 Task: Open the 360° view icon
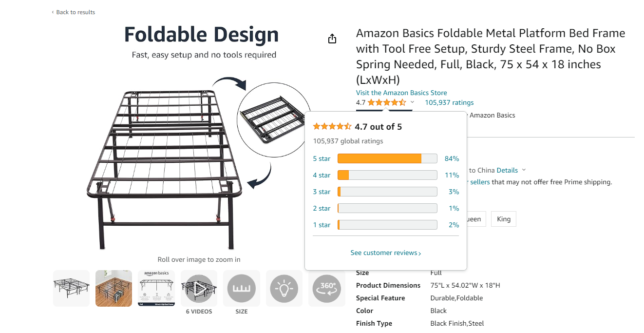pos(327,289)
